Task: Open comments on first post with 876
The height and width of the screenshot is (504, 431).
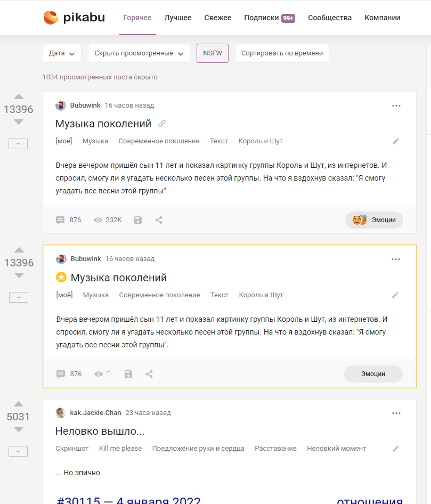Action: (68, 220)
